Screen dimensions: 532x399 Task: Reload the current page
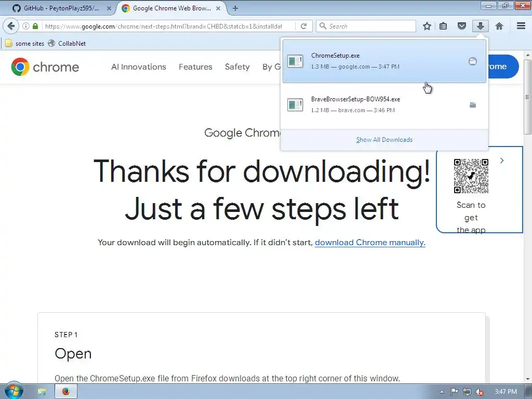pos(303,26)
